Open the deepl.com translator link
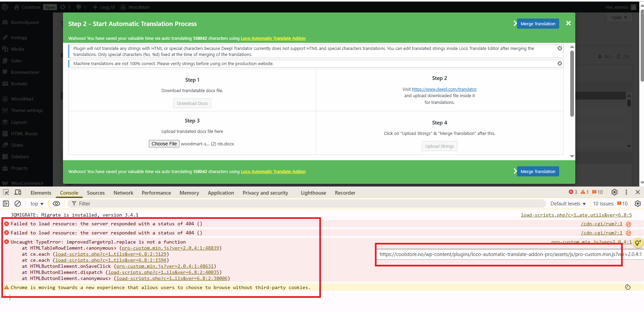 click(x=444, y=89)
